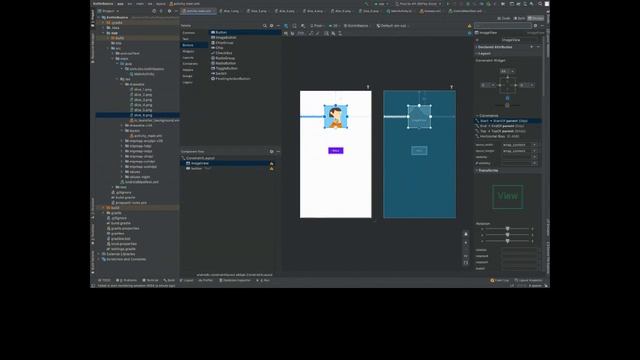The image size is (640, 360).
Task: Select Layouts palette category
Action: 188,58
